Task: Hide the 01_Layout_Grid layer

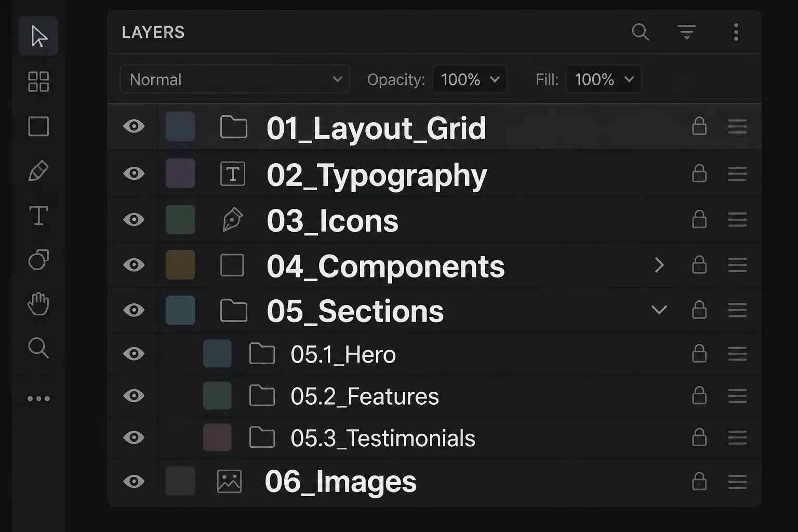Action: click(134, 126)
